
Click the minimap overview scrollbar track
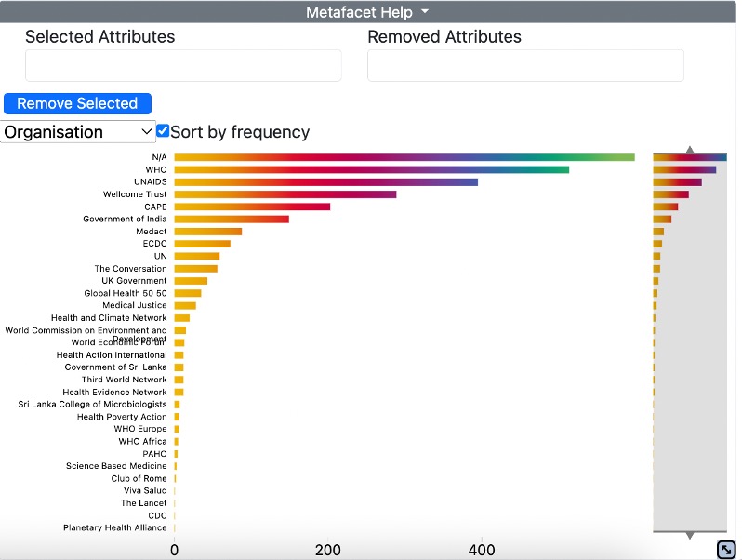[690, 342]
